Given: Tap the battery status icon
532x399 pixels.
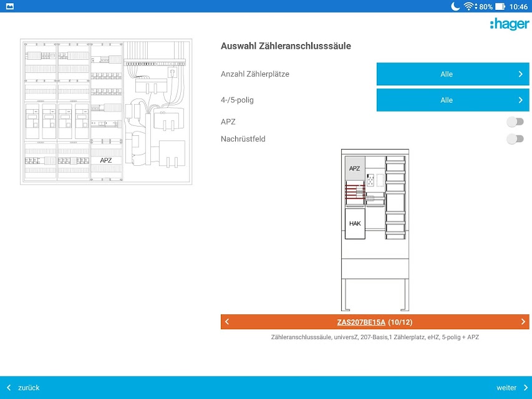Looking at the screenshot, I should point(500,6).
